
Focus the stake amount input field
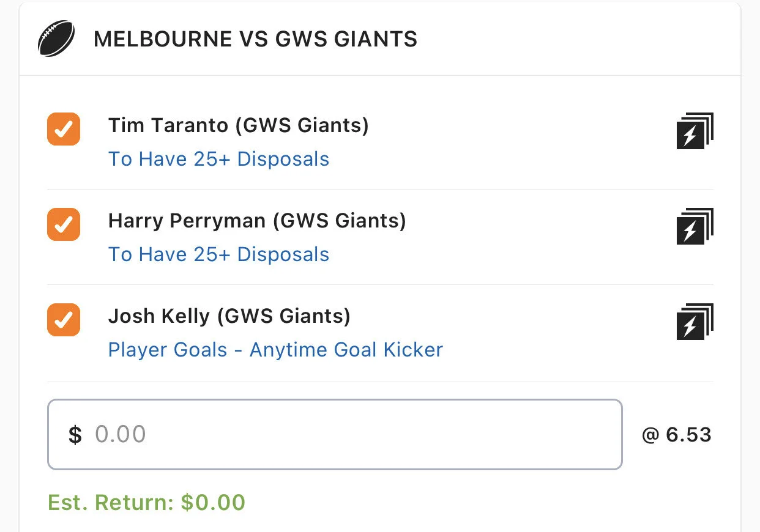click(x=355, y=435)
